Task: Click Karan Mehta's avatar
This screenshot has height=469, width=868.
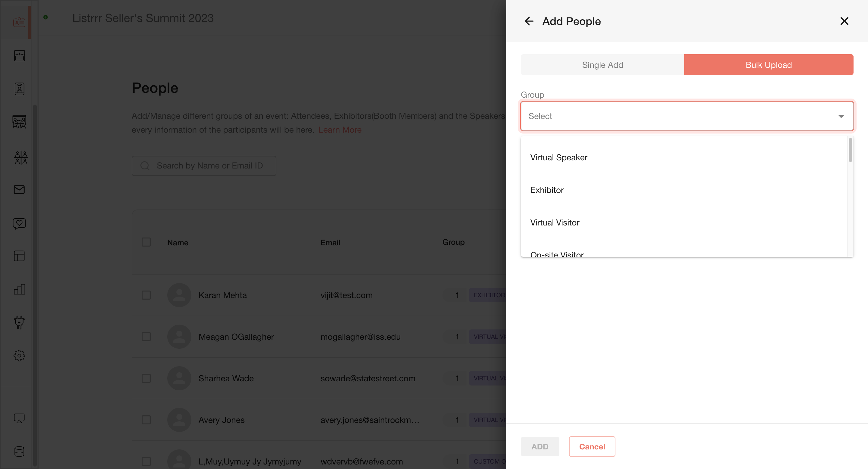Action: tap(179, 295)
